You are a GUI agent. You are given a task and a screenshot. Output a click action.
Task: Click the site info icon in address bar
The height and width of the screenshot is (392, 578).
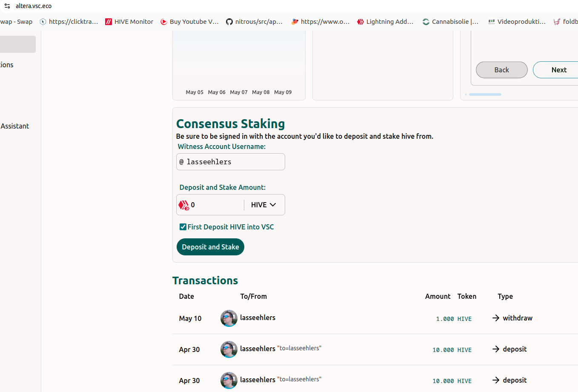click(x=7, y=6)
